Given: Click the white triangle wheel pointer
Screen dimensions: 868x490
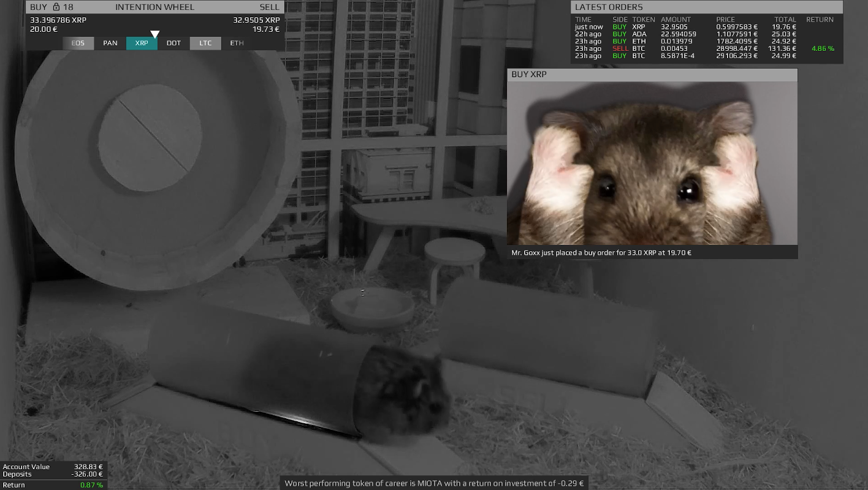Looking at the screenshot, I should coord(155,34).
